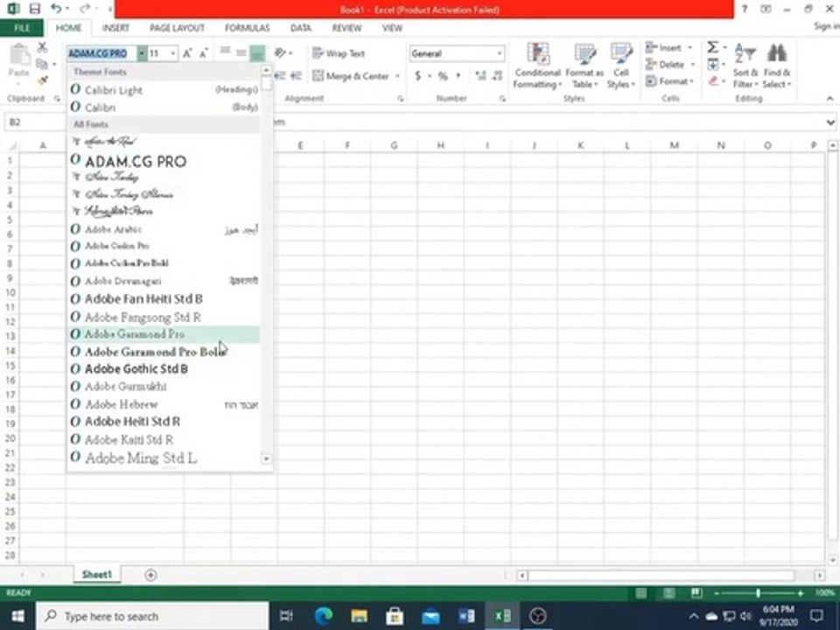Expand the formula bar chevron
The height and width of the screenshot is (630, 840).
click(830, 122)
